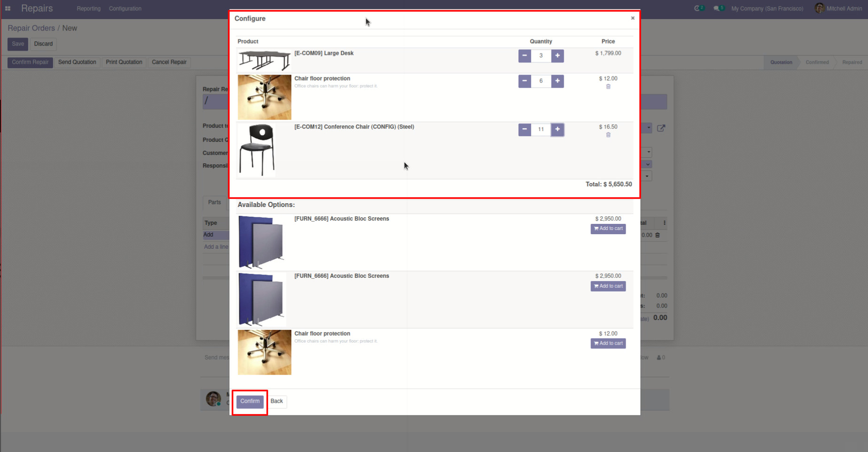Open external link icon beside product field
This screenshot has height=452, width=868.
pos(661,128)
